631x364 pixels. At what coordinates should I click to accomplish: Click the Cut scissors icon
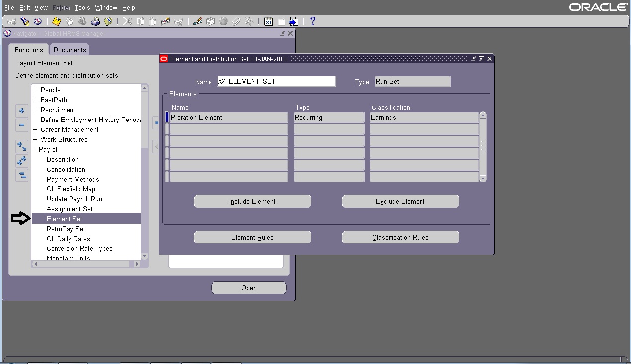(128, 22)
